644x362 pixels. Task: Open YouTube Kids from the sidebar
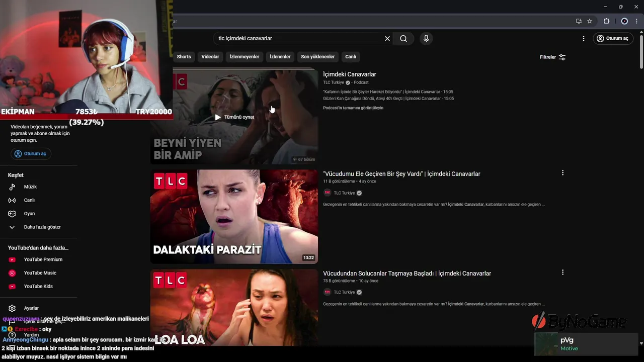[38, 287]
